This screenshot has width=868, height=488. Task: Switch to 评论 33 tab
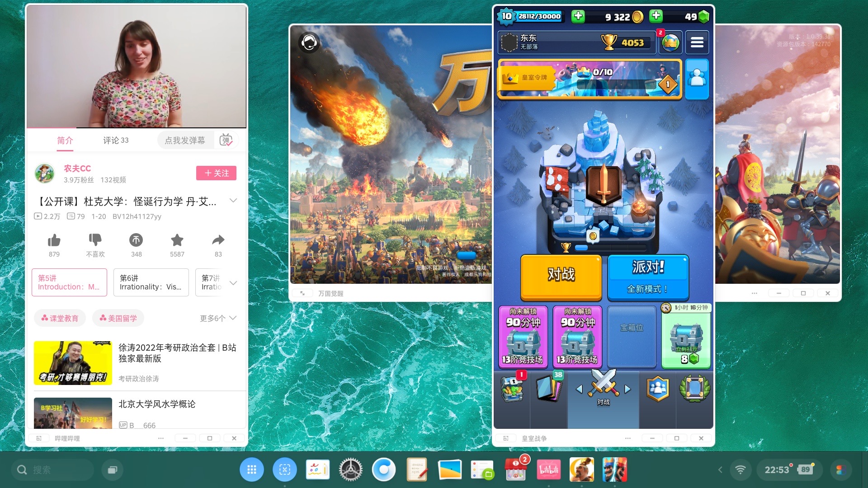[116, 140]
